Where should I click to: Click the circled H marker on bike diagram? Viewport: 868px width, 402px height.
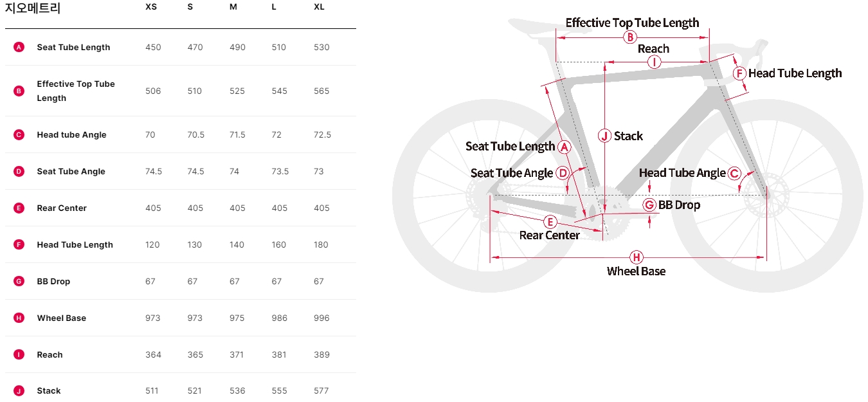[636, 257]
